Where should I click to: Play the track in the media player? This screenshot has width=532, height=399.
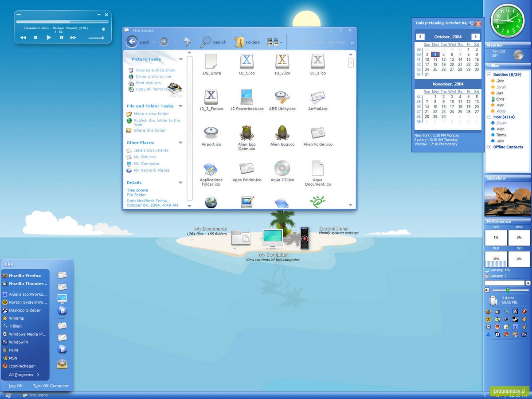[49, 38]
